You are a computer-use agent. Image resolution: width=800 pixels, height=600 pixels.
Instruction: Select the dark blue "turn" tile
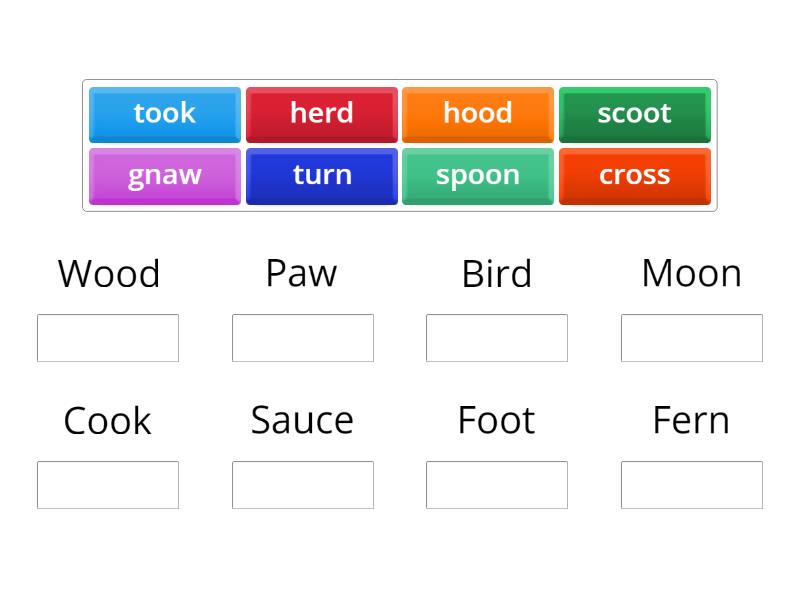[x=321, y=176]
